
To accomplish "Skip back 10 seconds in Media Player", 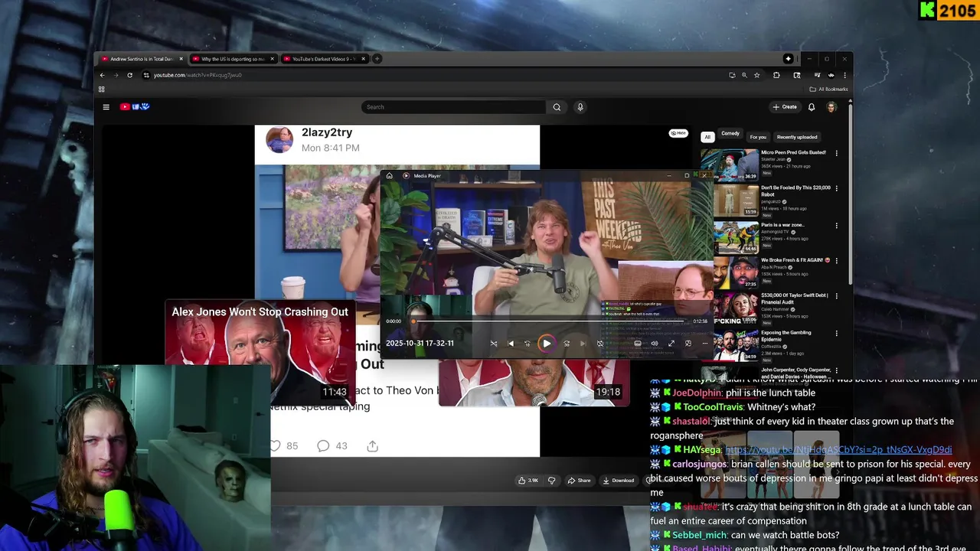I will (x=528, y=344).
